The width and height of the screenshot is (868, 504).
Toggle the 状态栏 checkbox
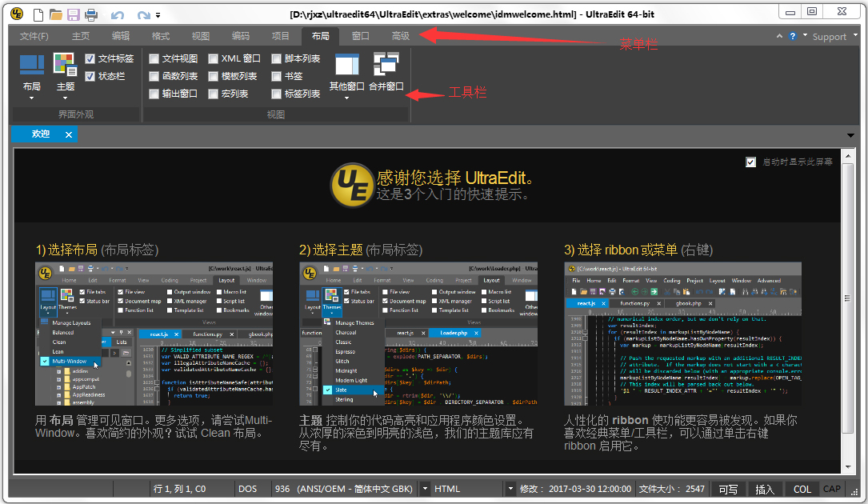90,77
